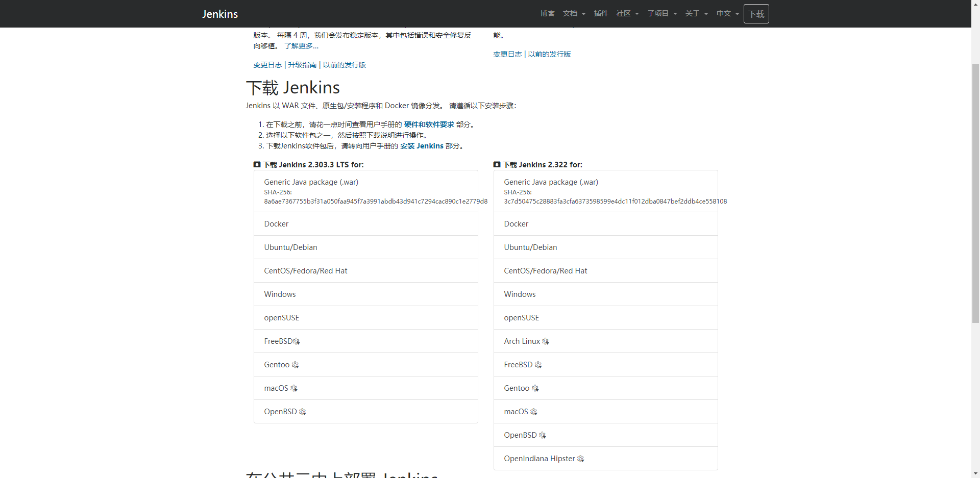Open the 博客 menu item
The width and height of the screenshot is (980, 478).
point(547,14)
